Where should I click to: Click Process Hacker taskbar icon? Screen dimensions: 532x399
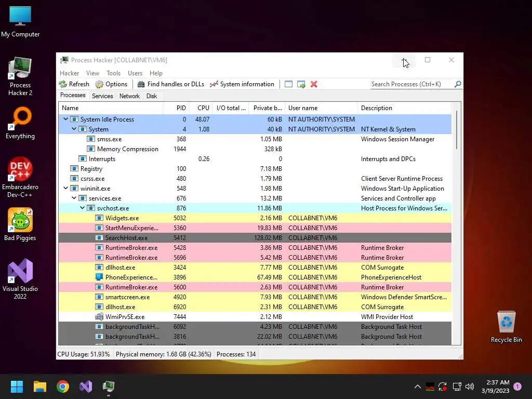tap(109, 387)
